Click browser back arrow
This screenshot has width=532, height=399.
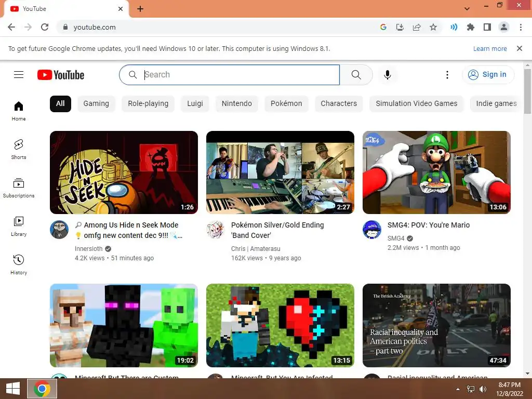pos(11,27)
